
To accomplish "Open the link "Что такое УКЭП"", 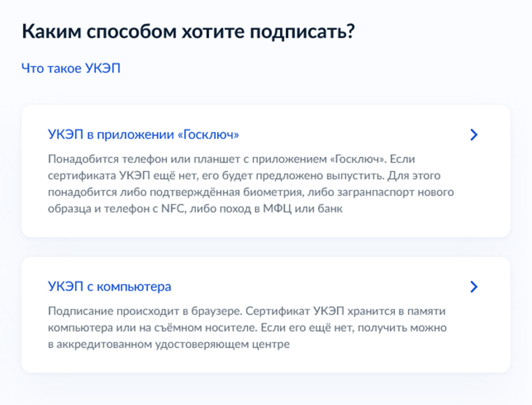I will 71,68.
